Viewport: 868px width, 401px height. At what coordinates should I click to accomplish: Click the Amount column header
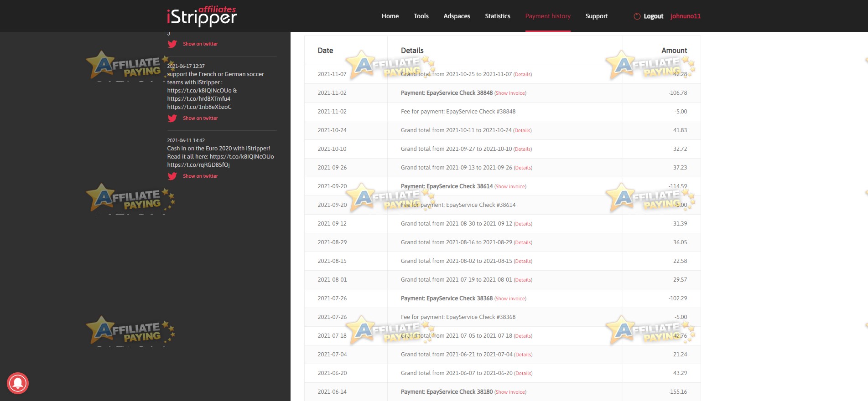[674, 51]
